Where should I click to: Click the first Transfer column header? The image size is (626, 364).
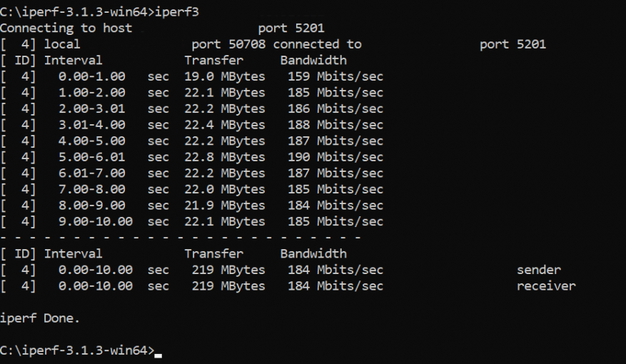click(x=213, y=60)
